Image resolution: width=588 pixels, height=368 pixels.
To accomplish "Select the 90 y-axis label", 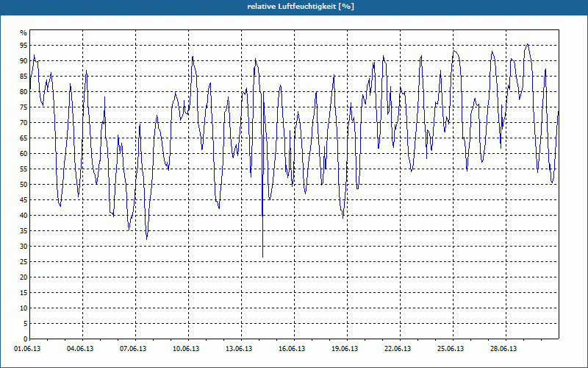I will 24,61.
